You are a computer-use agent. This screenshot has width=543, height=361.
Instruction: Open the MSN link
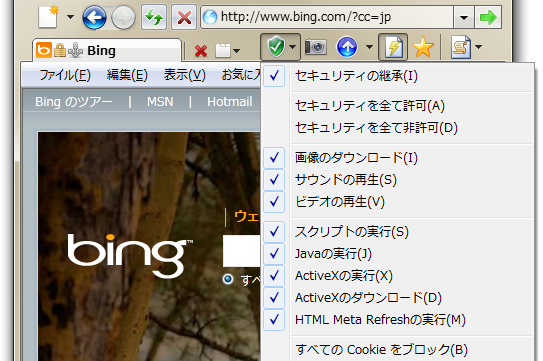click(160, 102)
